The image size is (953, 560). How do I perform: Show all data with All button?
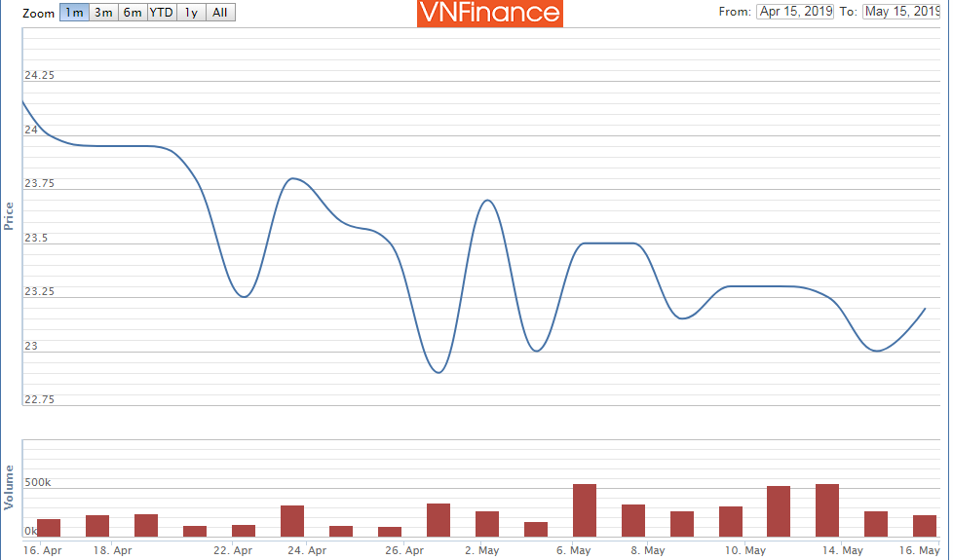[220, 13]
